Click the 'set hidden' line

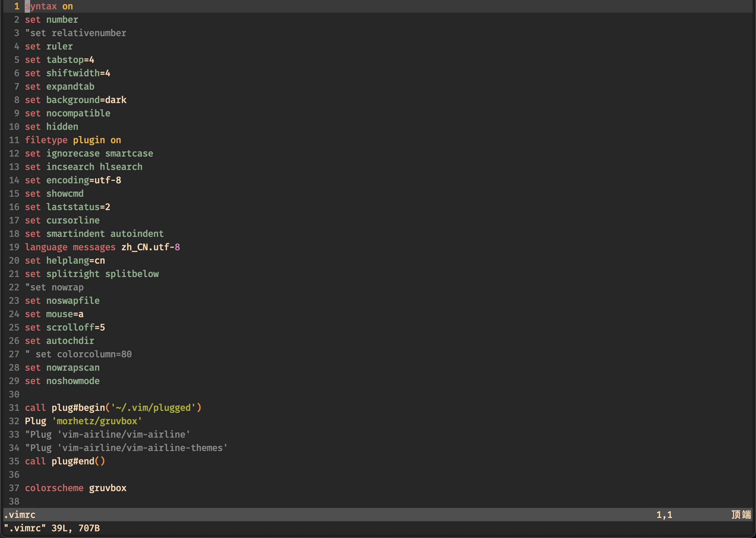(x=52, y=127)
